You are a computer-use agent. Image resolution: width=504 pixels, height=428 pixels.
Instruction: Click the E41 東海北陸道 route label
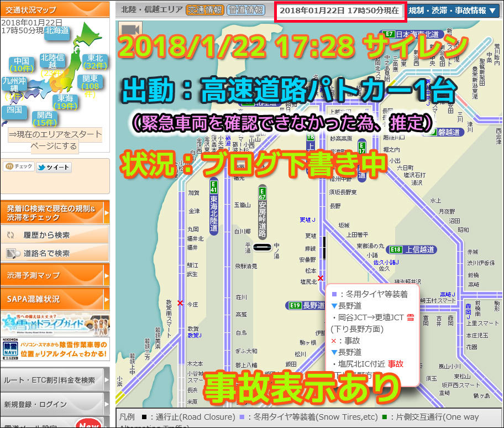click(x=214, y=206)
